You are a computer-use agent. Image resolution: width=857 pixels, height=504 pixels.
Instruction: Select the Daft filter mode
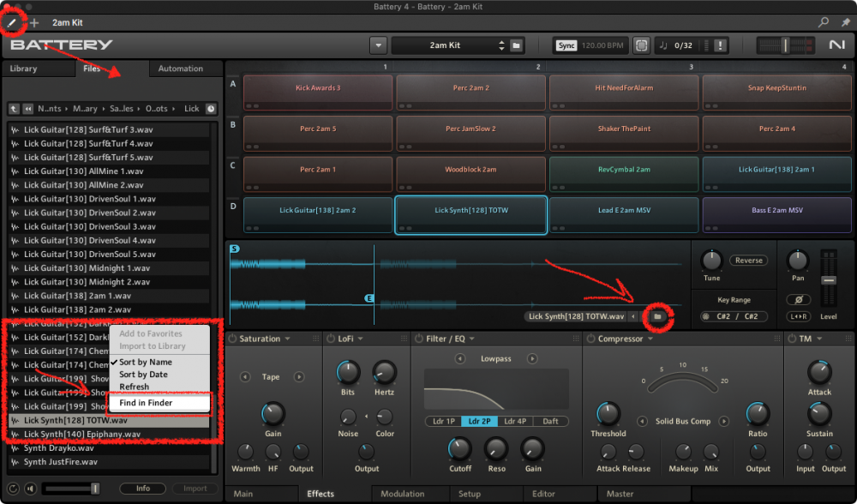pos(550,422)
